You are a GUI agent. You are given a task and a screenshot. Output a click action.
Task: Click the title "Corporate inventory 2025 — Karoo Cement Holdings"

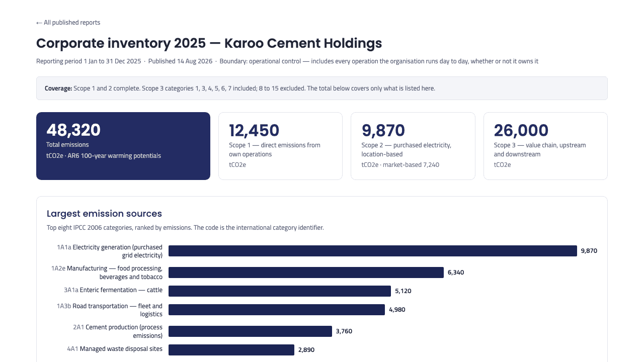[x=209, y=43]
